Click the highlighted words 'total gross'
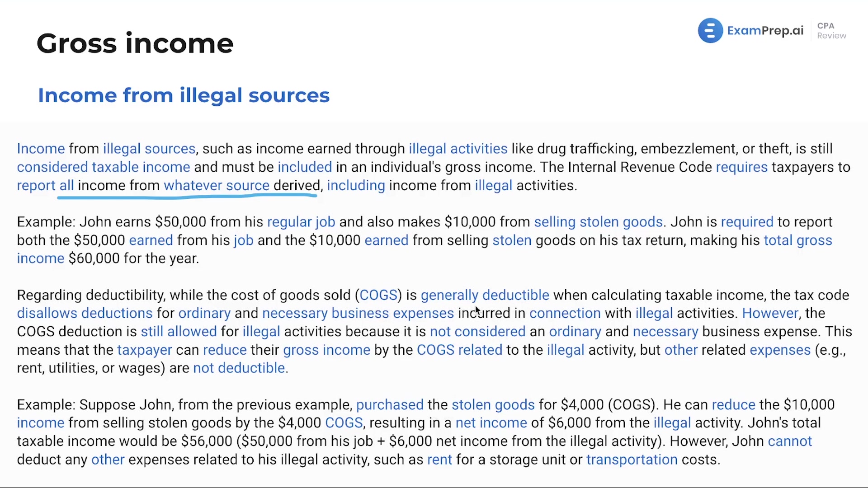Screen dimensions: 868x488 tap(798, 240)
